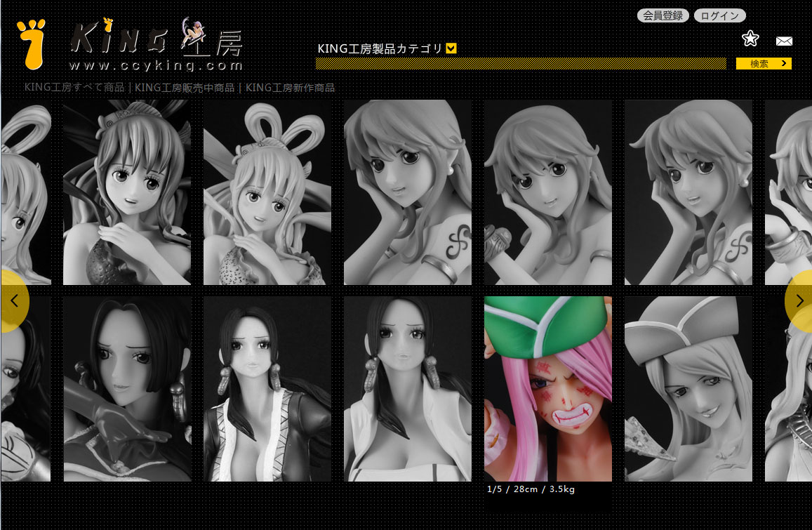This screenshot has height=530, width=812.
Task: Go to next with right yellow arrow
Action: click(x=799, y=300)
